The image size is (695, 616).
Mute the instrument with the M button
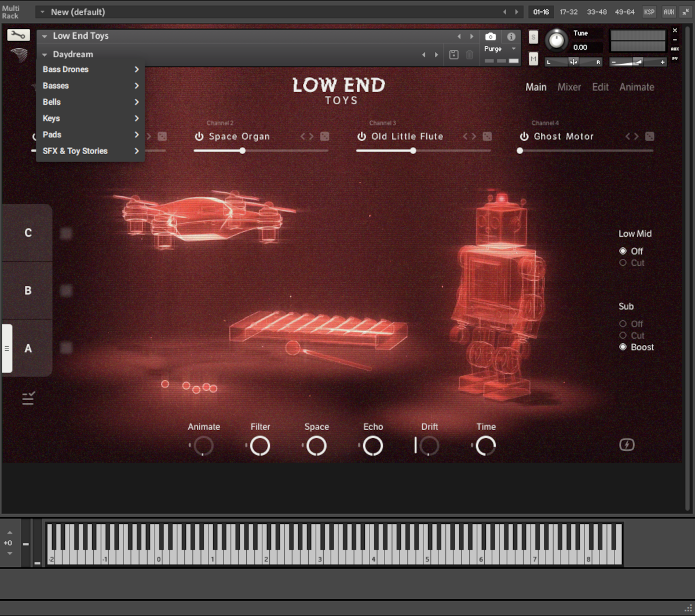[533, 58]
